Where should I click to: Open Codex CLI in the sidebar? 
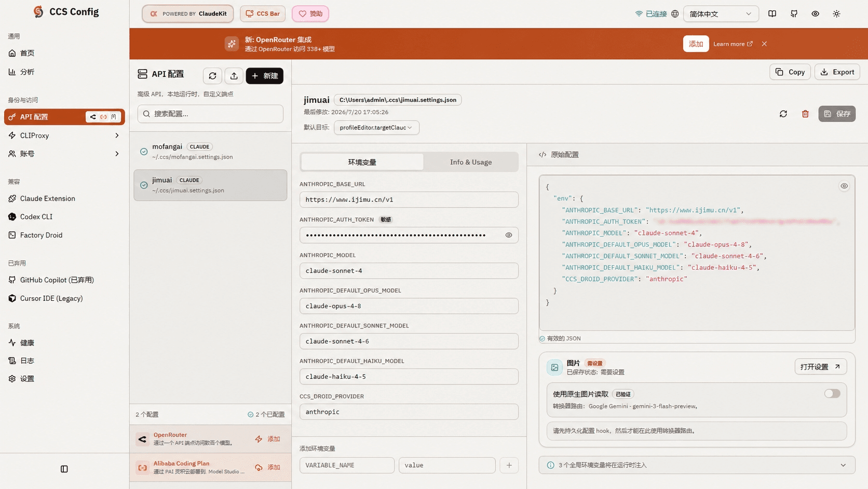[64, 217]
